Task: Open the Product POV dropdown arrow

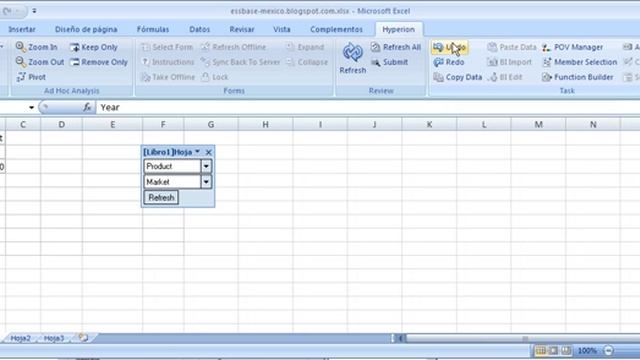Action: pyautogui.click(x=206, y=166)
